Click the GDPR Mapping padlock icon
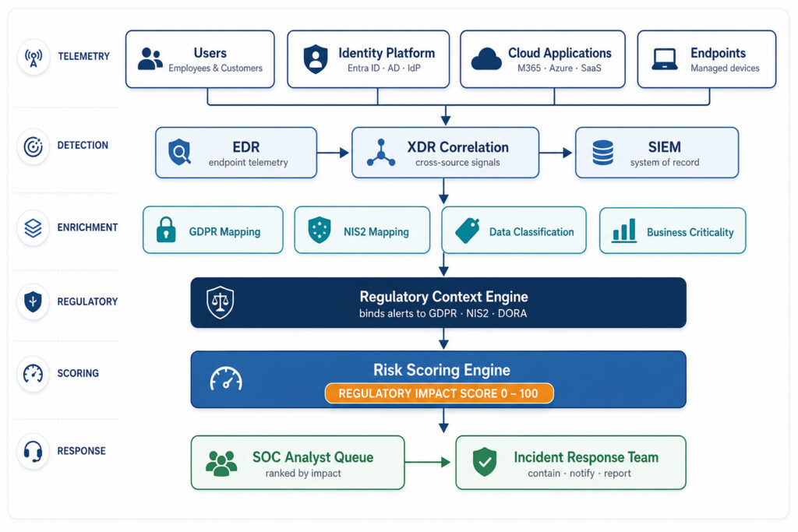798x532 pixels. pyautogui.click(x=166, y=229)
